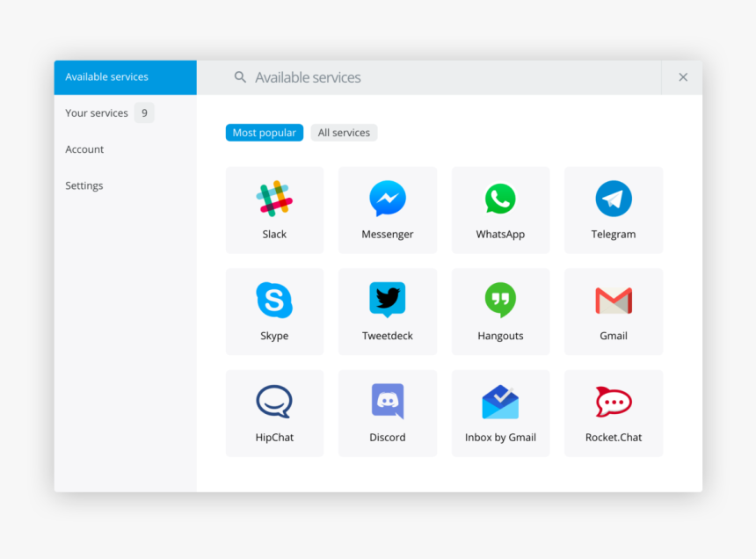Close the services dialog

(683, 77)
